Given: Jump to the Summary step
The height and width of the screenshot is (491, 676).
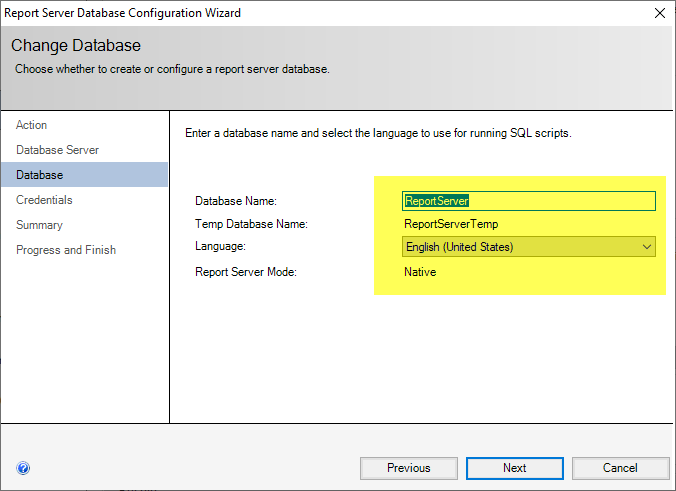Looking at the screenshot, I should 39,225.
